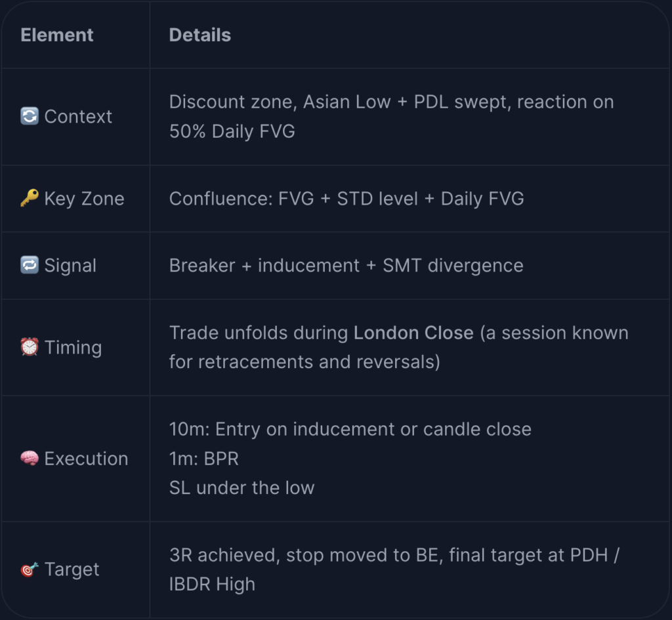Click the alarm clock icon beside Timing
672x620 pixels.
click(x=30, y=346)
